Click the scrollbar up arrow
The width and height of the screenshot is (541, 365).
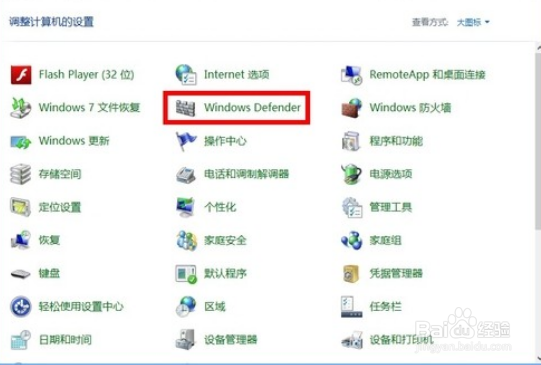click(x=539, y=47)
